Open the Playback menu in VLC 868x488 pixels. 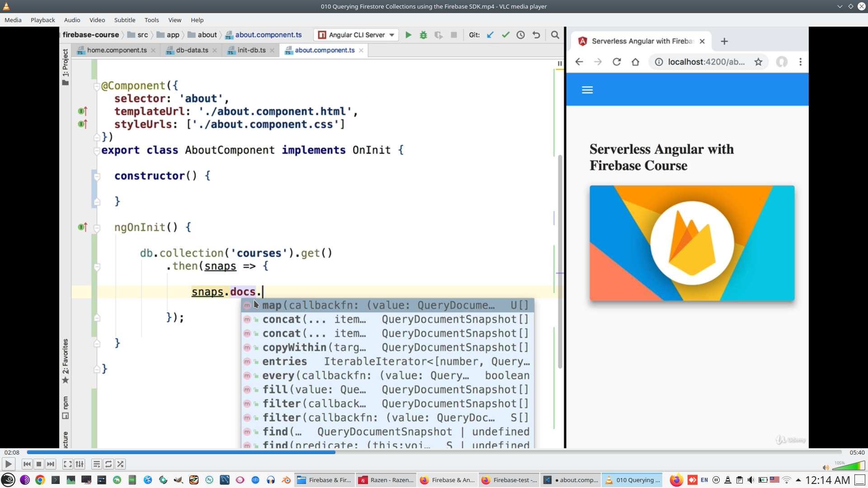(x=42, y=20)
